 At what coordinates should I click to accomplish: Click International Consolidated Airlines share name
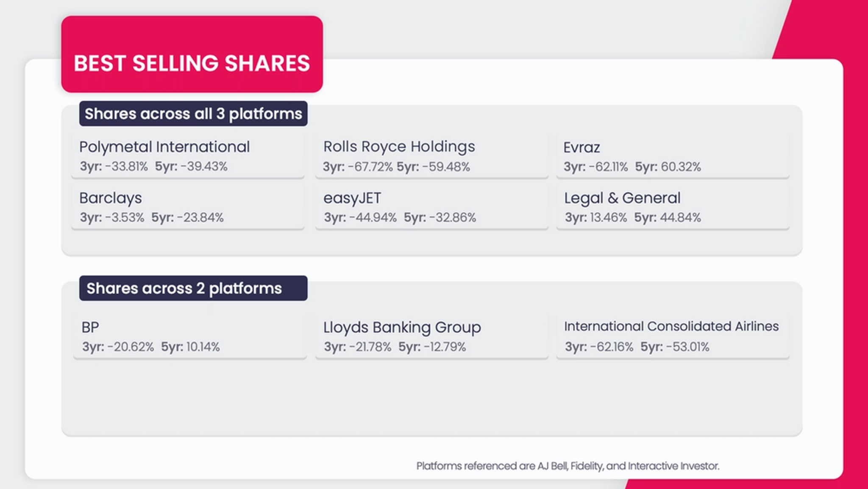pos(671,326)
